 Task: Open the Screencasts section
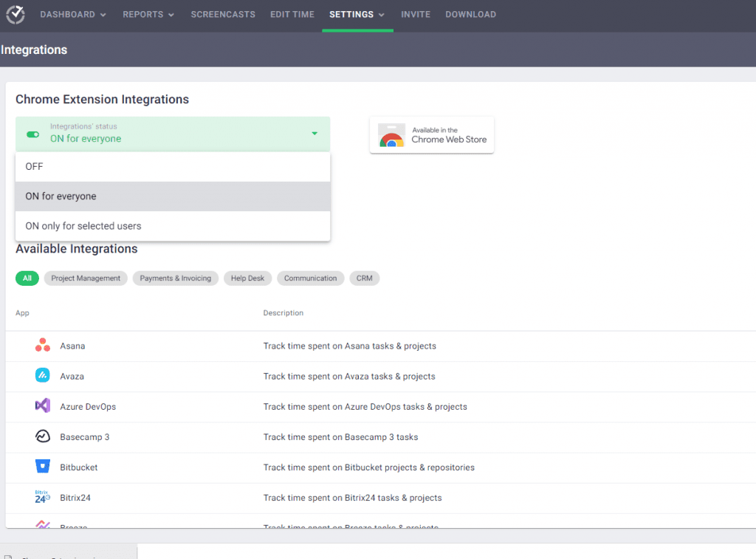pyautogui.click(x=223, y=14)
